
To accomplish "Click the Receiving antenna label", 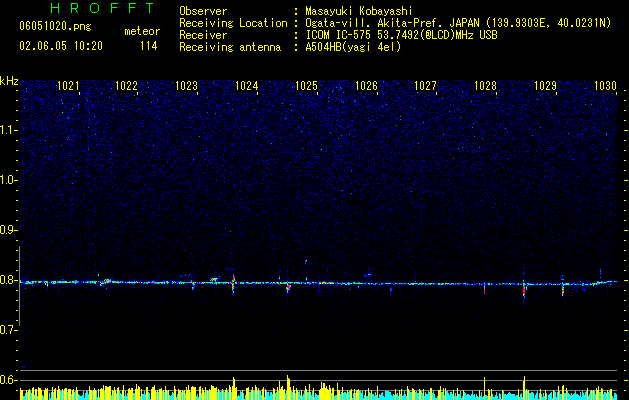I will tap(230, 47).
